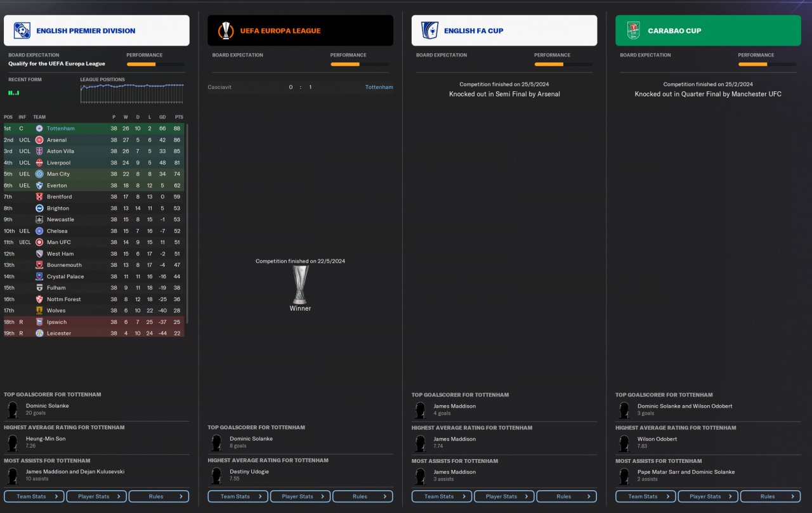
Task: Click the Recent Form indicator
Action: point(13,93)
